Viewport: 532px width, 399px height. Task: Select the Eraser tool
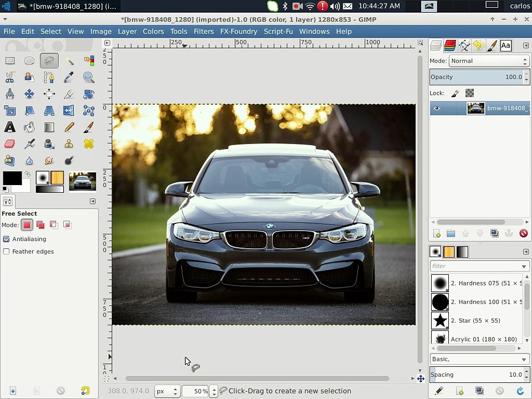(10, 144)
